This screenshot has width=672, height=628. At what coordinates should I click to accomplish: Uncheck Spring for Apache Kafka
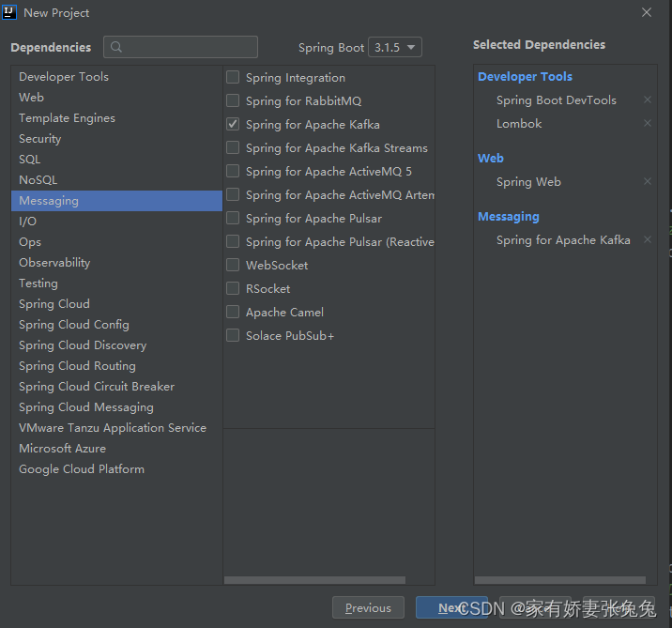tap(233, 124)
